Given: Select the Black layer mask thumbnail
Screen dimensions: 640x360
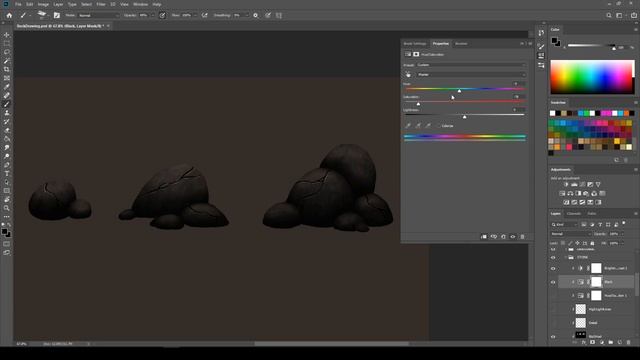Looking at the screenshot, I should [596, 282].
